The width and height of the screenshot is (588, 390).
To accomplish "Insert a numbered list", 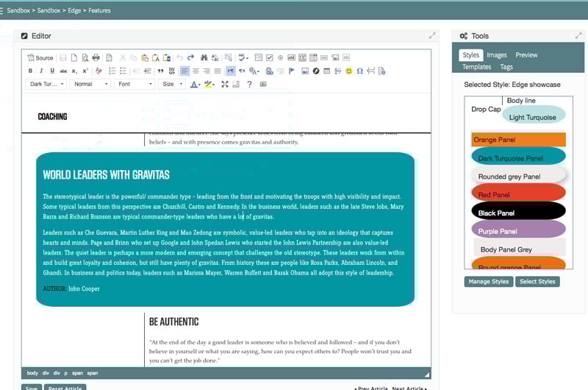I will 112,71.
